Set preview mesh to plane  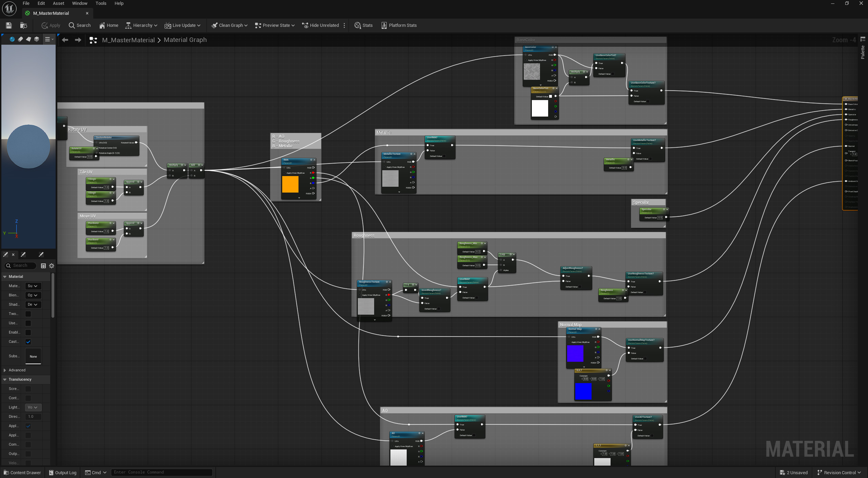point(28,39)
